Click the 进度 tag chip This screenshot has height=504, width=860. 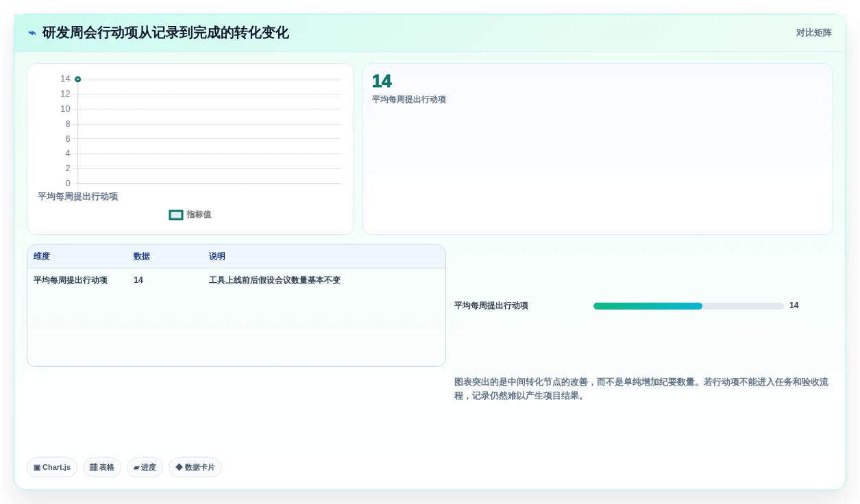coord(145,468)
